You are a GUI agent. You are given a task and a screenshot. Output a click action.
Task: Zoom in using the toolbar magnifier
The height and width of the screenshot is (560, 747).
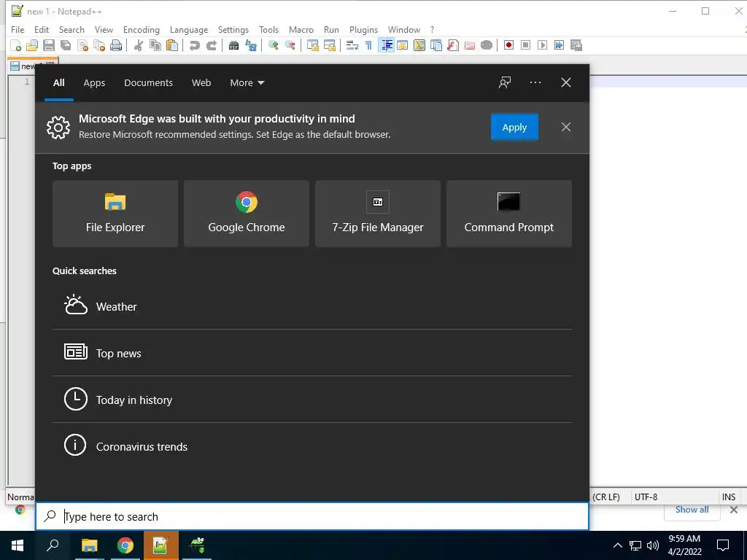click(x=273, y=45)
